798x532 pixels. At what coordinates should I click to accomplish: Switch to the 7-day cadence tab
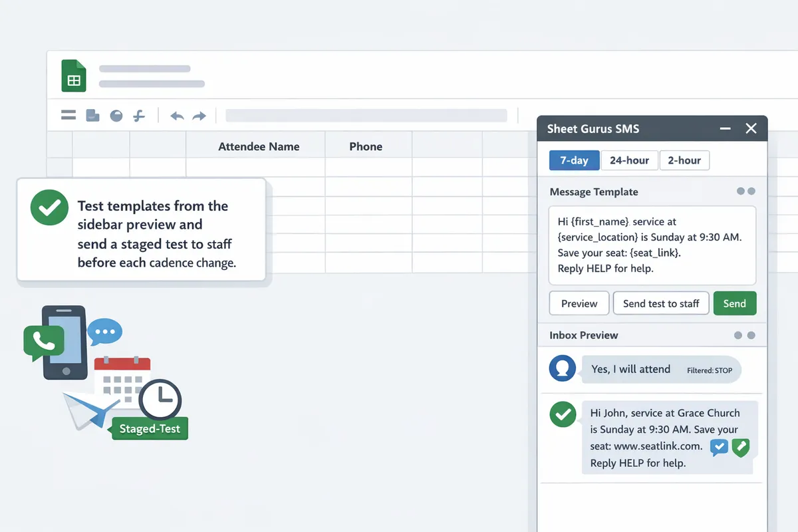point(574,160)
